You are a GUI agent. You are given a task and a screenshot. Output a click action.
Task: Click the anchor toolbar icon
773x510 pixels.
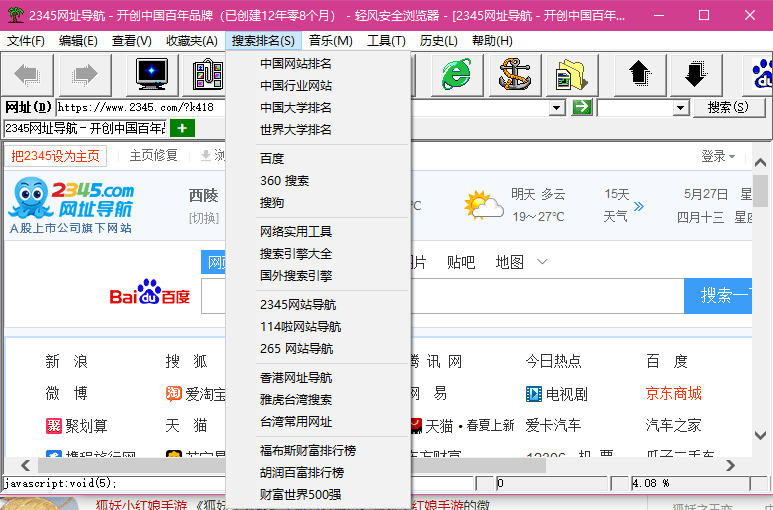tap(515, 73)
